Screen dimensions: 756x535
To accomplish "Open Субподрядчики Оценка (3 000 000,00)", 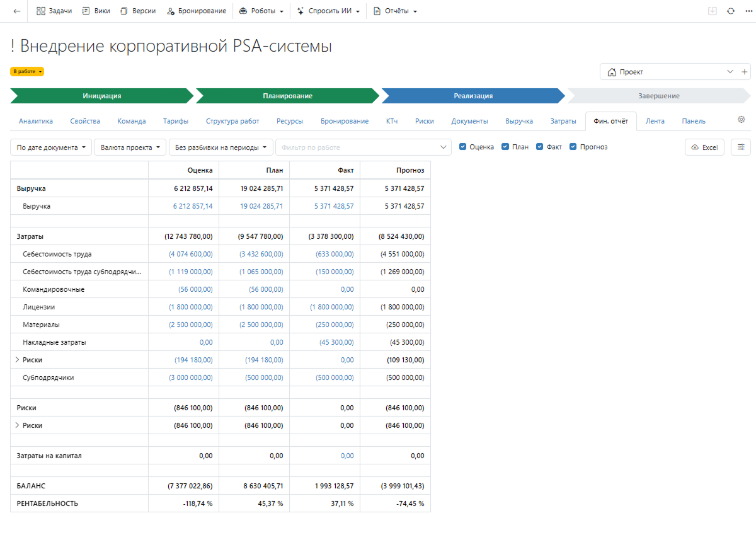I will 190,377.
